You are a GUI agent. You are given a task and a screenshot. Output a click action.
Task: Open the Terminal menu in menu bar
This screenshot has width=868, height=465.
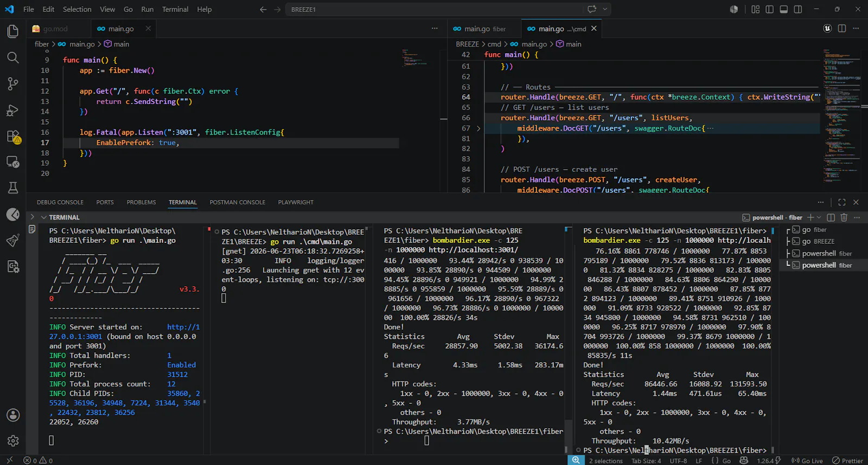(x=175, y=9)
